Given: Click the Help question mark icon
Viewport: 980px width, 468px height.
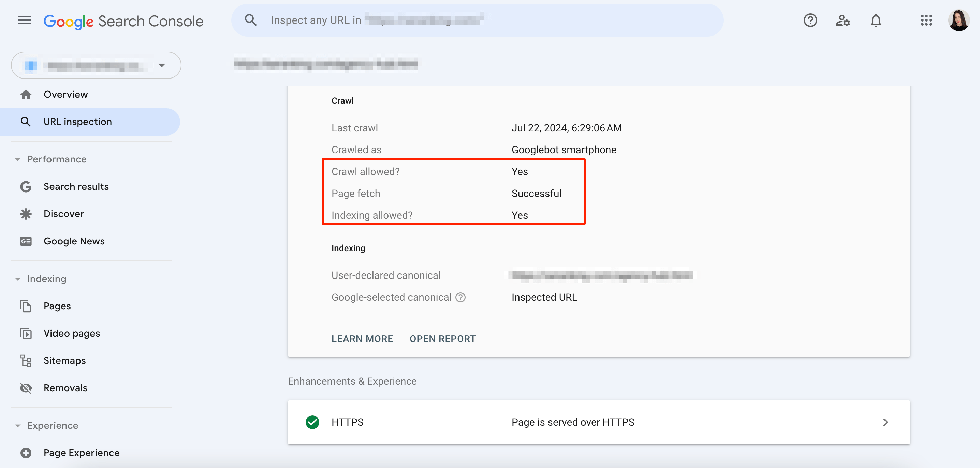Looking at the screenshot, I should (810, 20).
